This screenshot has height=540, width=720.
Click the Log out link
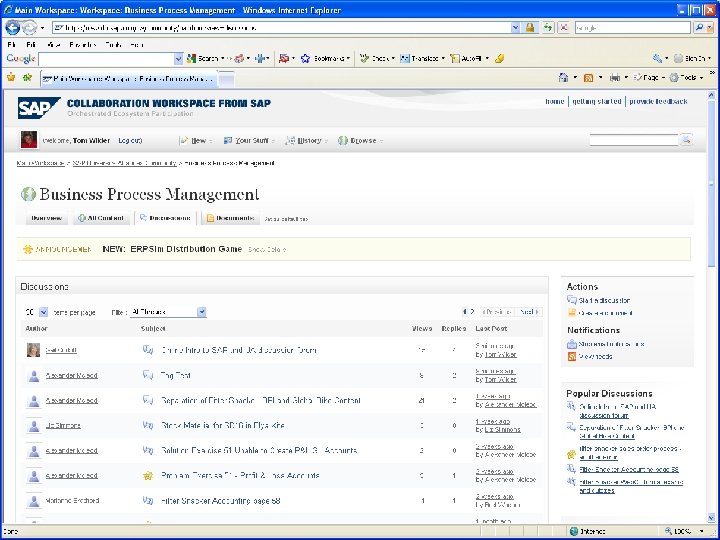130,141
